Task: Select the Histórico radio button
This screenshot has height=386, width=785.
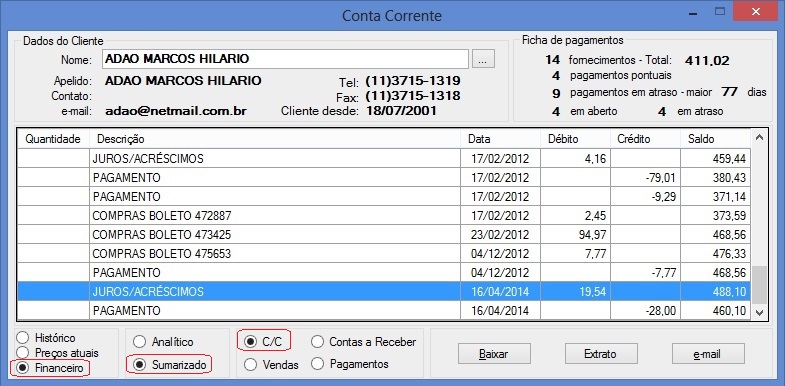Action: pos(23,338)
